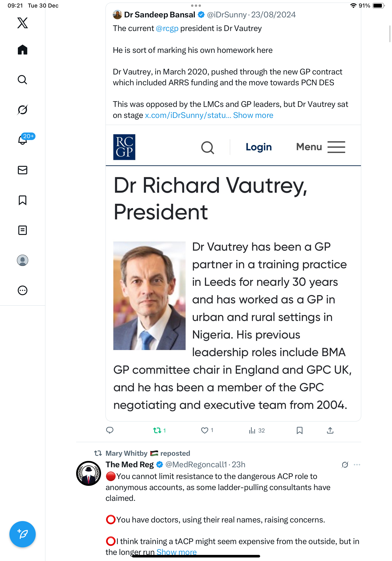Open the @rcgp mention link
The image size is (392, 561).
pos(167,29)
